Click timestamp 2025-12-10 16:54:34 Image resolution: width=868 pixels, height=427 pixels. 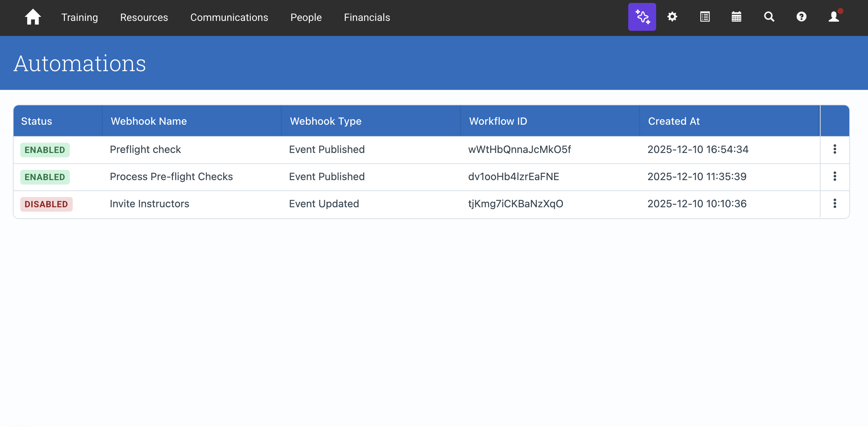coord(698,150)
